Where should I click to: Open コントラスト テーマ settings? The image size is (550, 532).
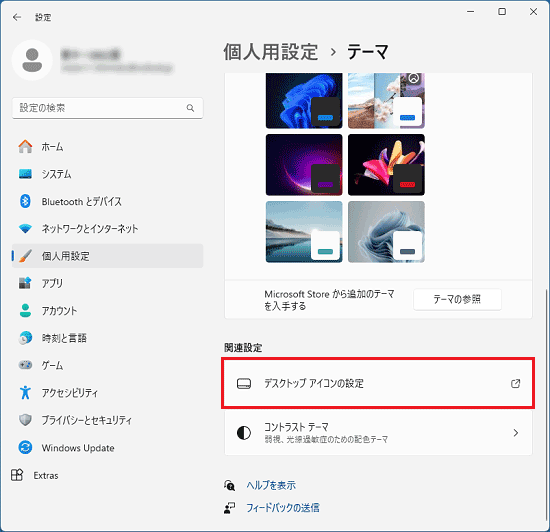pyautogui.click(x=378, y=433)
